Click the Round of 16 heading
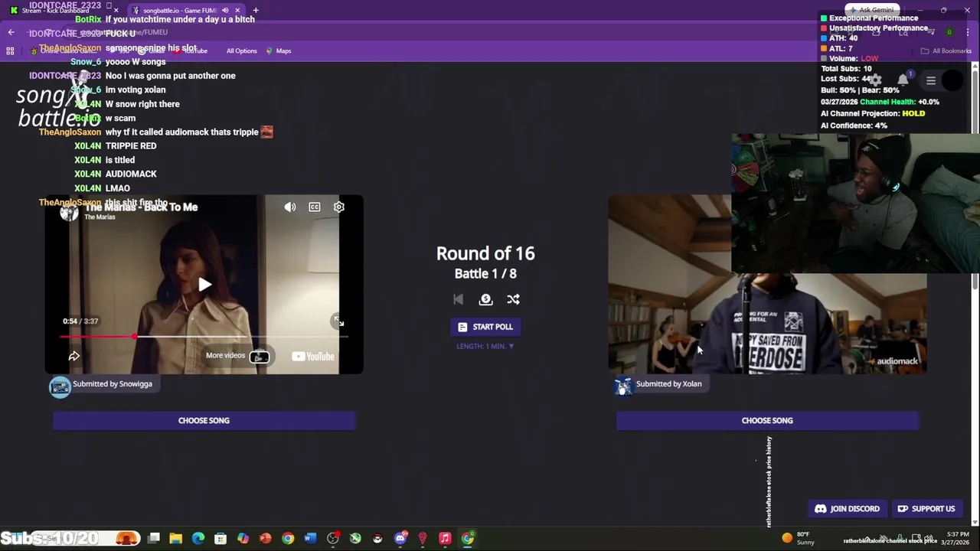This screenshot has width=980, height=551. tap(485, 253)
